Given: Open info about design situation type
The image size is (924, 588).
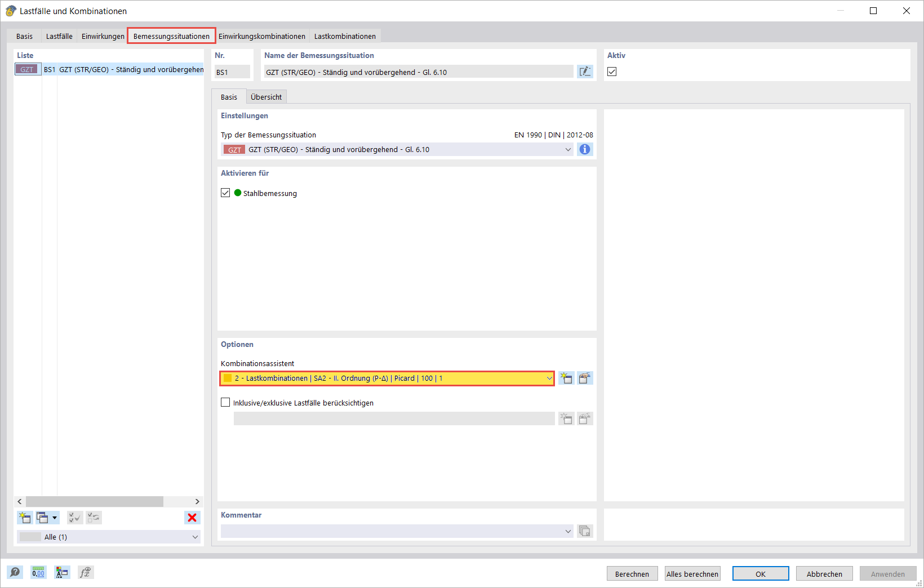Looking at the screenshot, I should click(585, 149).
